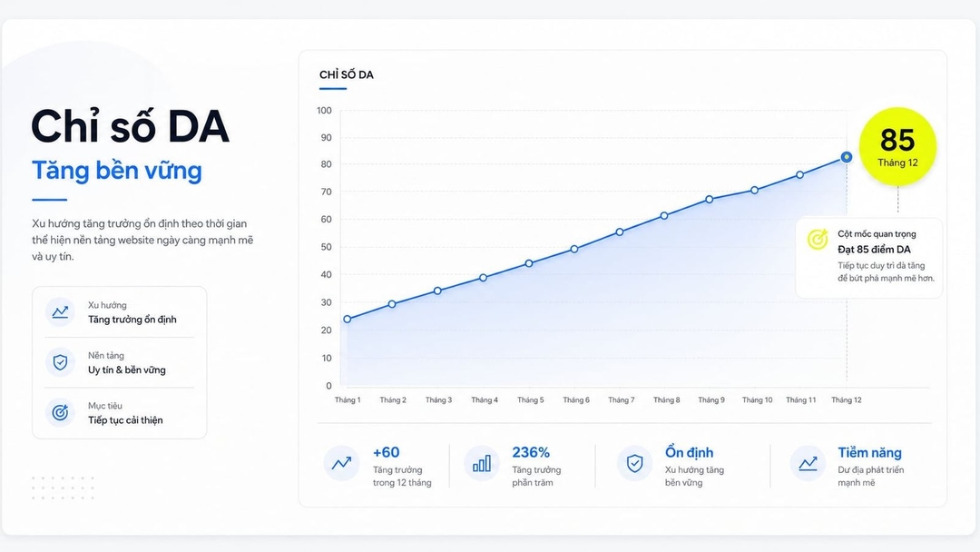Click the Uy tín & bền vững label
Viewport: 980px width, 552px height.
[127, 370]
